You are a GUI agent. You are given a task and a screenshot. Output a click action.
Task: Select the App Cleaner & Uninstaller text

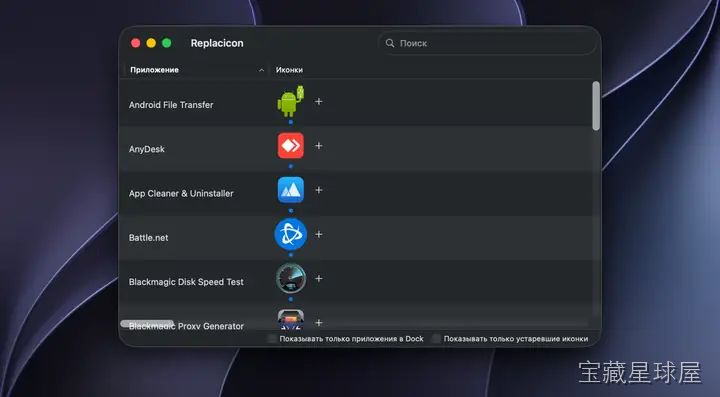coord(181,193)
